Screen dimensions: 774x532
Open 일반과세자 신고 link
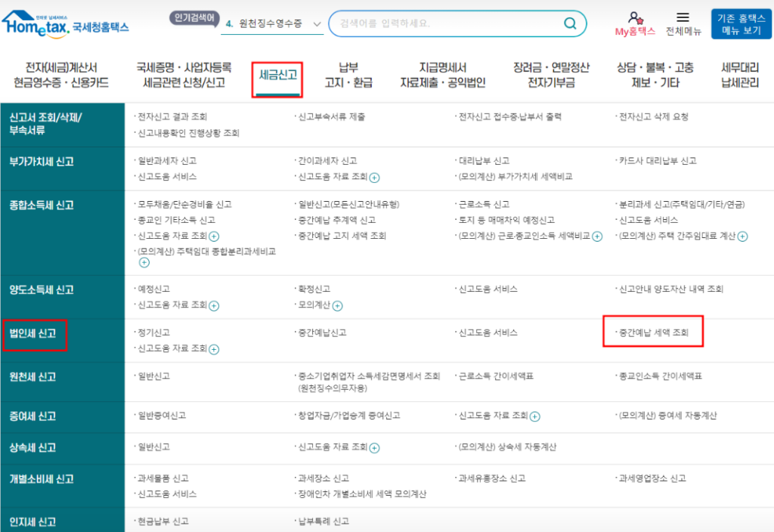point(167,161)
